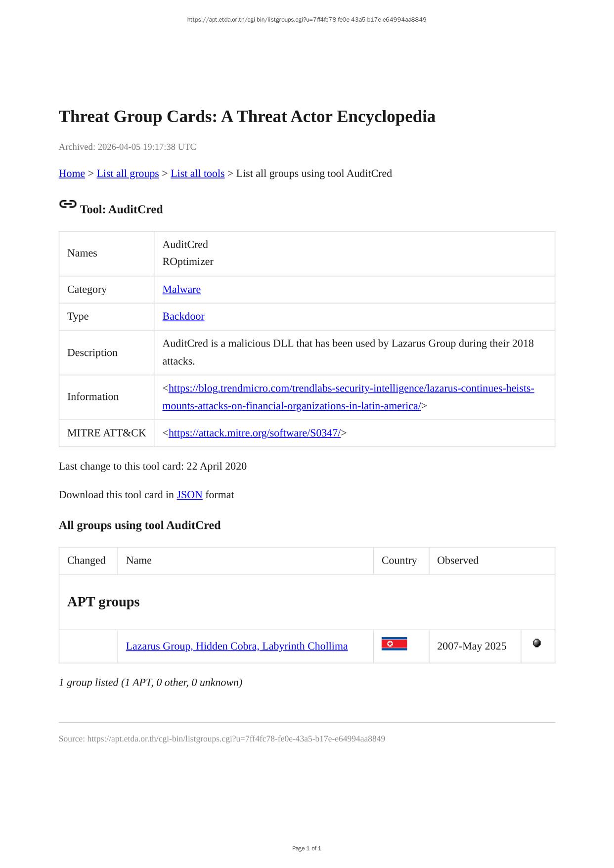The width and height of the screenshot is (614, 868).
Task: Go to List all groups breadcrumb
Action: coord(128,174)
